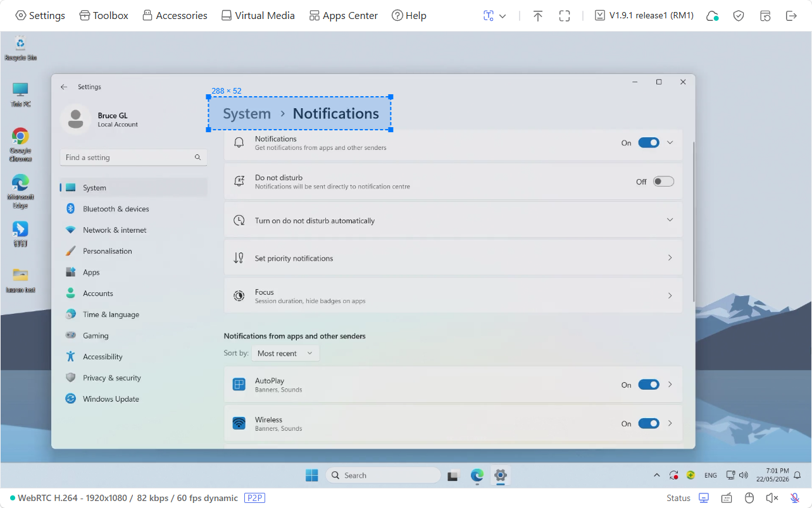Open Task View on the taskbar
This screenshot has width=812, height=508.
pyautogui.click(x=453, y=476)
